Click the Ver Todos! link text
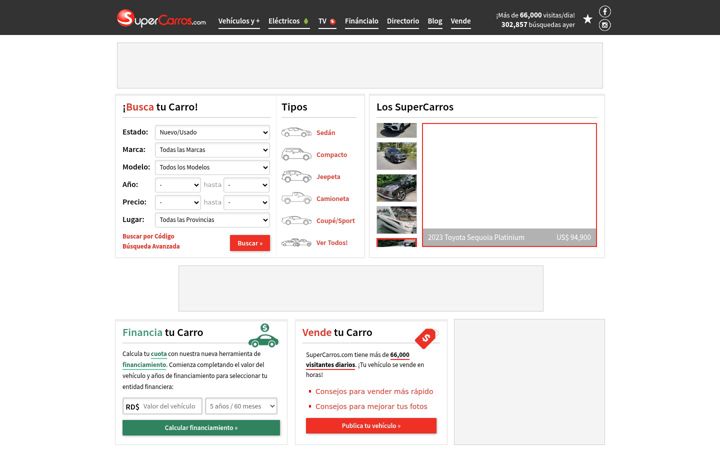720x450 pixels. click(x=332, y=242)
